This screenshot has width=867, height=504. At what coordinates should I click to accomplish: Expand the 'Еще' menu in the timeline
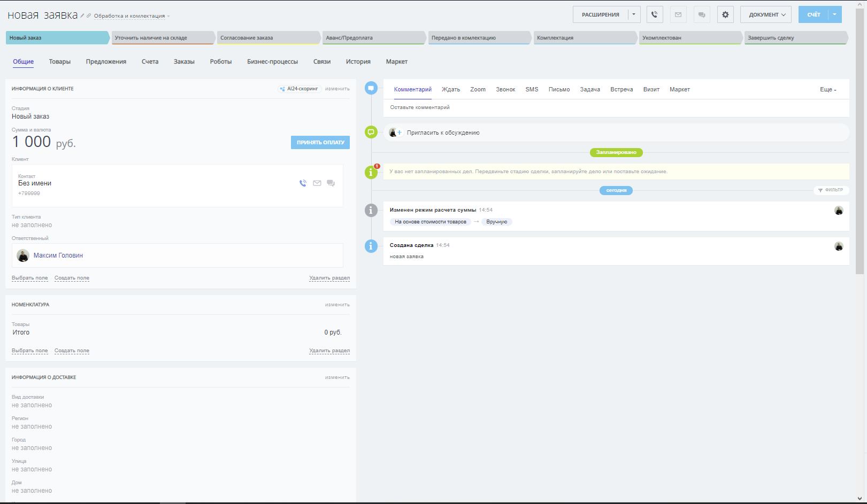(828, 90)
